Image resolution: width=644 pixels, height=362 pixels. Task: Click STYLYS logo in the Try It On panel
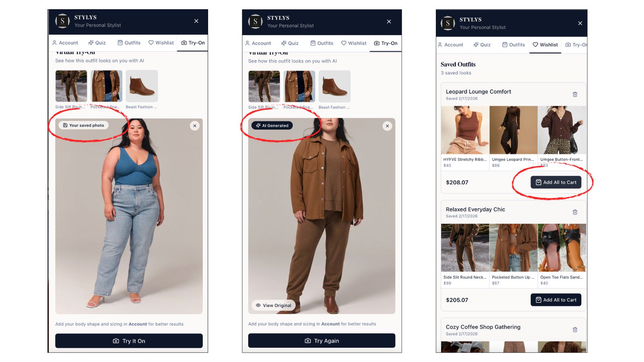(x=62, y=21)
